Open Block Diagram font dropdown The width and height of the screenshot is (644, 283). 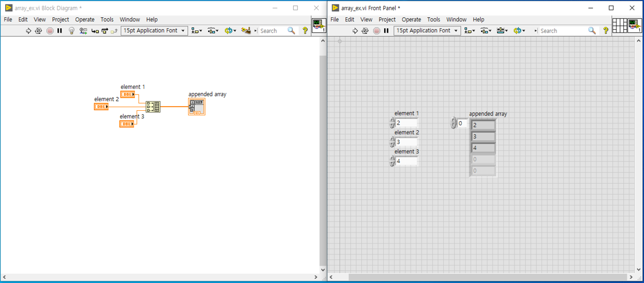pos(154,30)
